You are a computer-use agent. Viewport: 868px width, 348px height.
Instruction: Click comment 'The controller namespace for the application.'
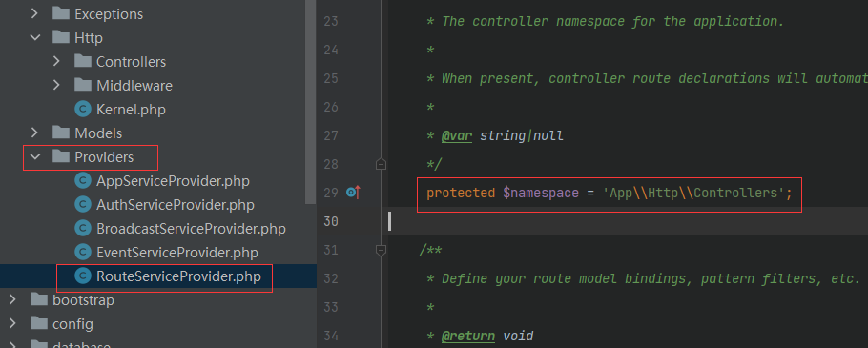tap(612, 22)
